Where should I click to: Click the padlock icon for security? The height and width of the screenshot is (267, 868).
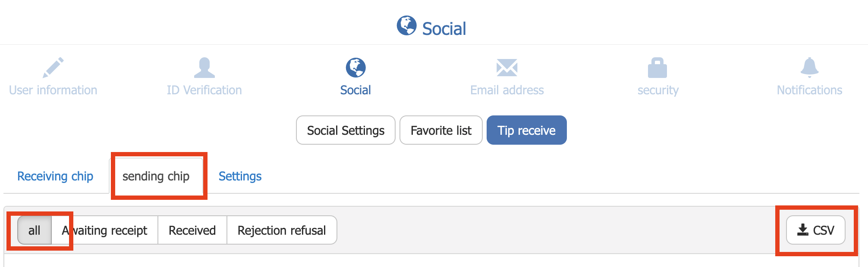(657, 68)
